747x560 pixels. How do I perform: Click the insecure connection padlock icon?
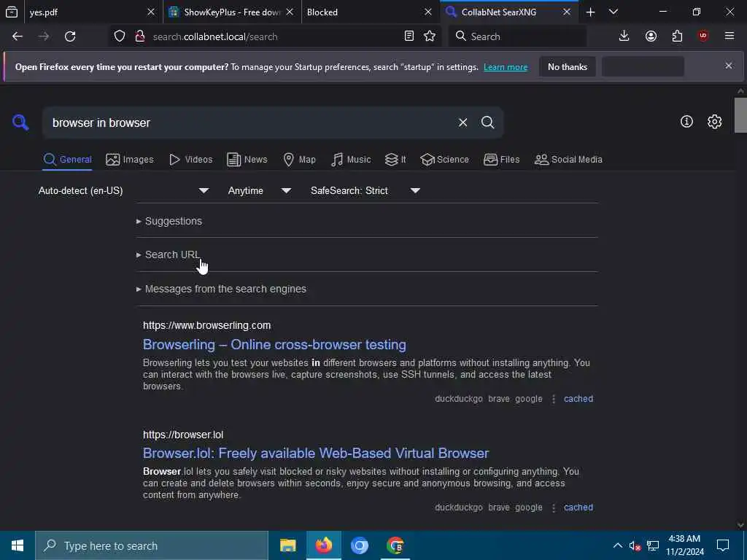(140, 36)
